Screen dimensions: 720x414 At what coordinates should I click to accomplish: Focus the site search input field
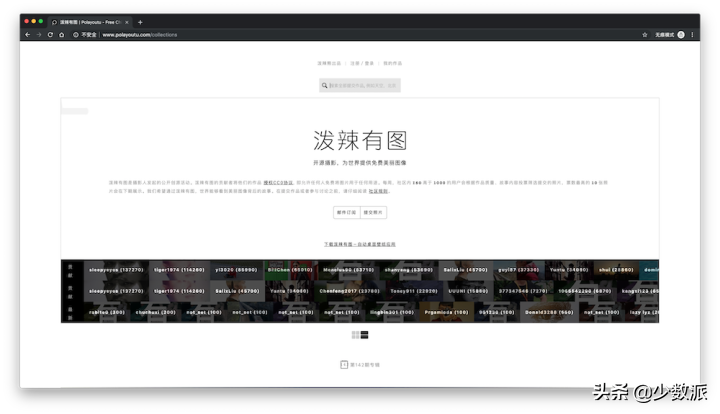360,85
